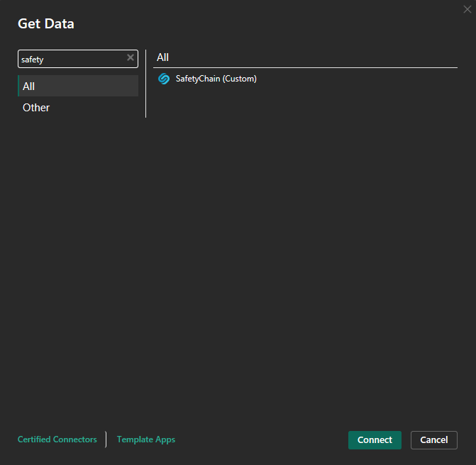This screenshot has width=476, height=465.
Task: Select the SafetyChain (Custom) connector text
Action: 216,79
